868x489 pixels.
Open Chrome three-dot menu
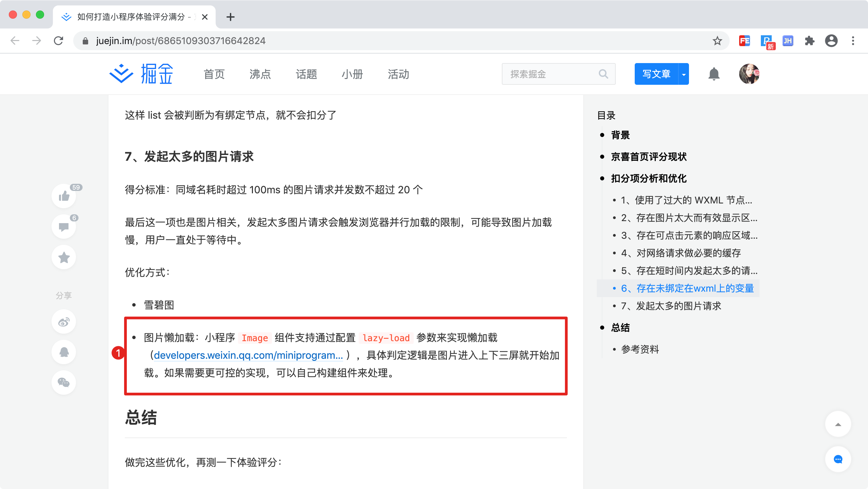[853, 41]
